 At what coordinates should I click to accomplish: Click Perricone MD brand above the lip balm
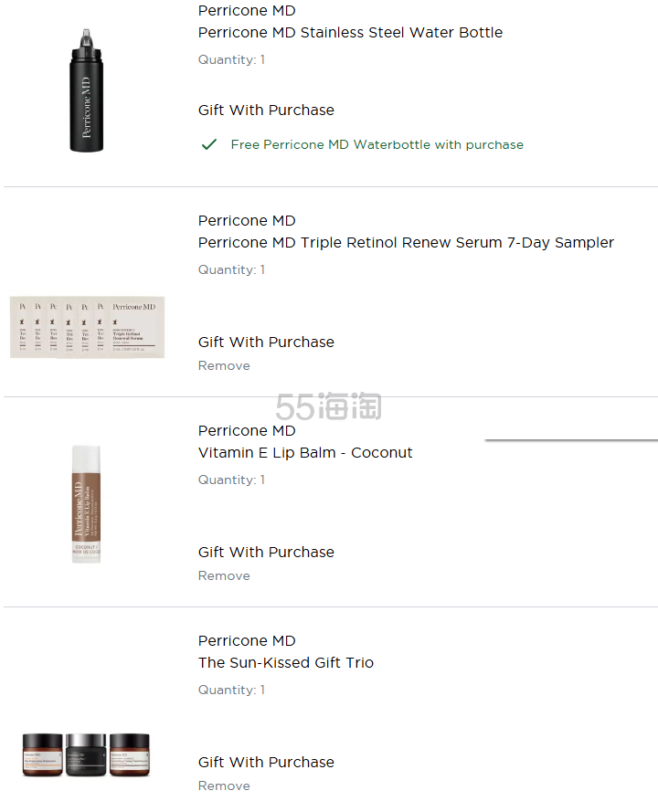click(247, 430)
